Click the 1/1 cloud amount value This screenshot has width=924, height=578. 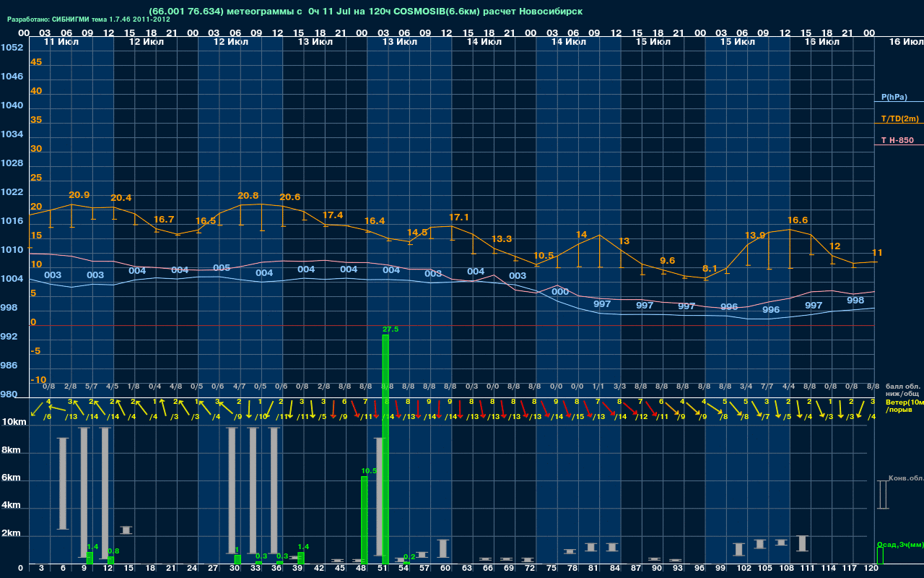pyautogui.click(x=598, y=387)
